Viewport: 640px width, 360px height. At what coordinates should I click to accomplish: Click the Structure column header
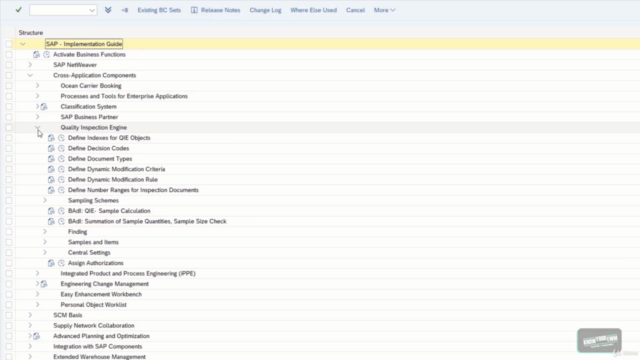click(31, 33)
